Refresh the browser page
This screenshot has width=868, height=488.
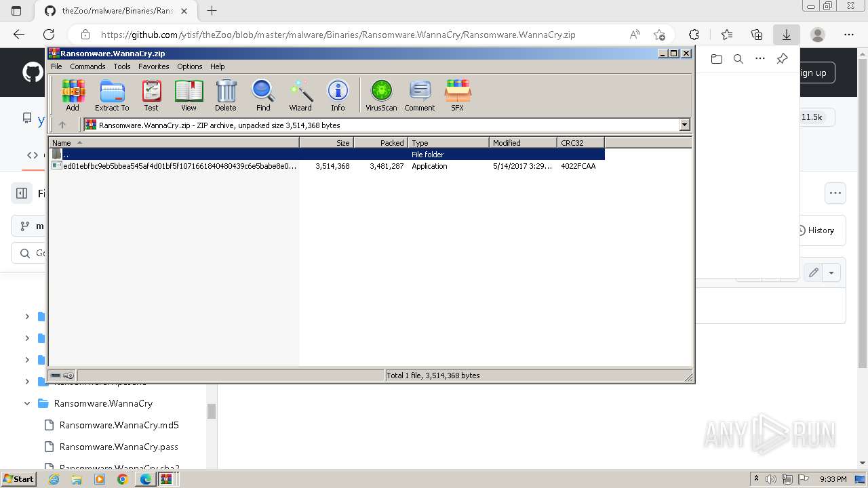(x=49, y=35)
